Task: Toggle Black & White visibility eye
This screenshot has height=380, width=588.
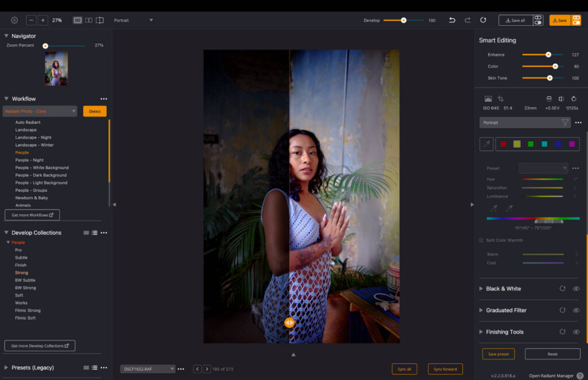Action: (577, 289)
